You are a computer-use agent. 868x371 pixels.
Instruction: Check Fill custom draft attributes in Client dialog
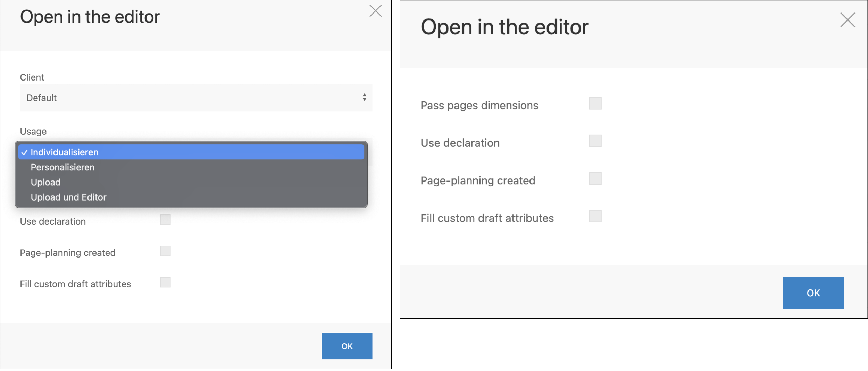(165, 282)
